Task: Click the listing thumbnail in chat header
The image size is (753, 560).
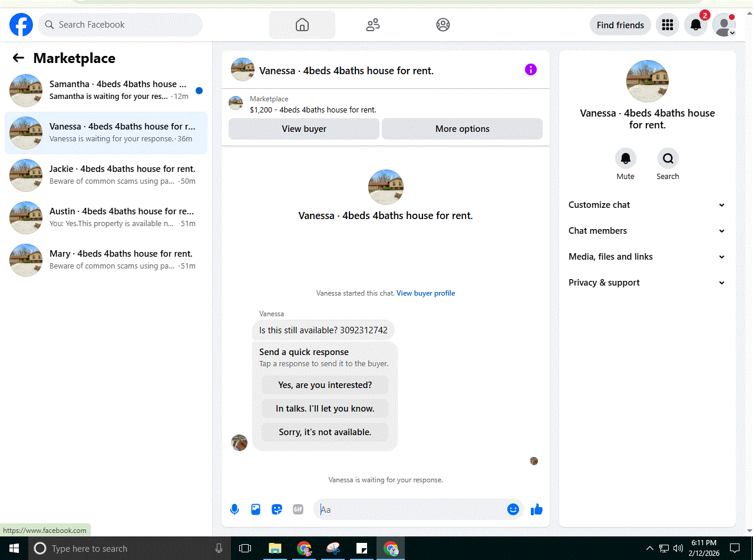Action: pyautogui.click(x=243, y=69)
